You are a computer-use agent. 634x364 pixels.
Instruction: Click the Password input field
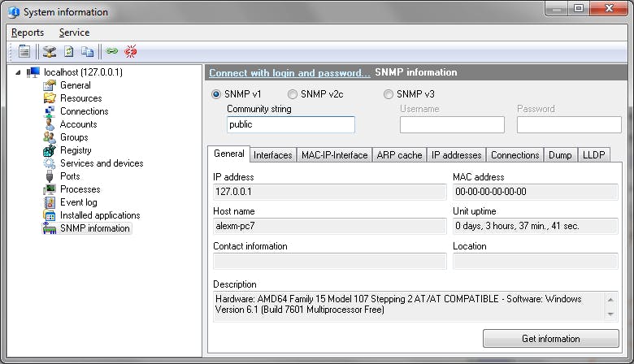569,124
